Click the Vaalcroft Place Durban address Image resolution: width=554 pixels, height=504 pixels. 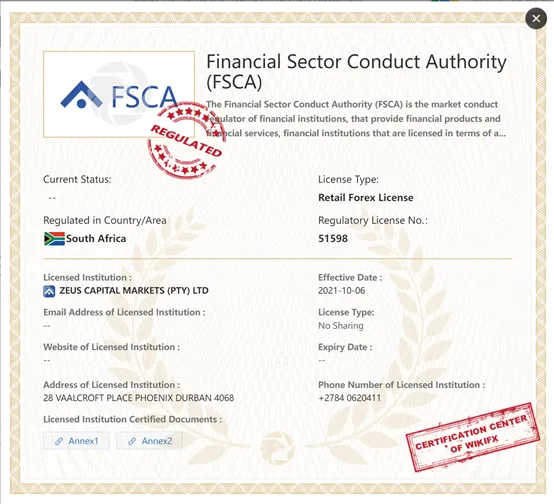pyautogui.click(x=138, y=398)
